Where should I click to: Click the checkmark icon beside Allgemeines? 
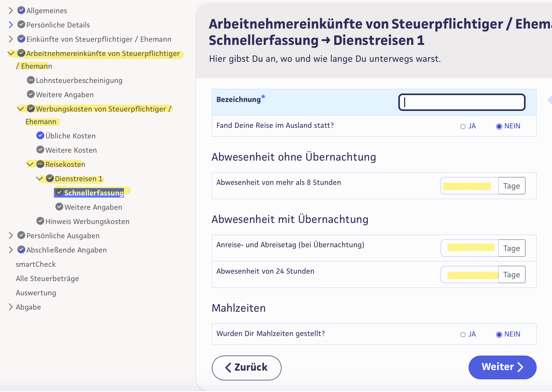[21, 10]
